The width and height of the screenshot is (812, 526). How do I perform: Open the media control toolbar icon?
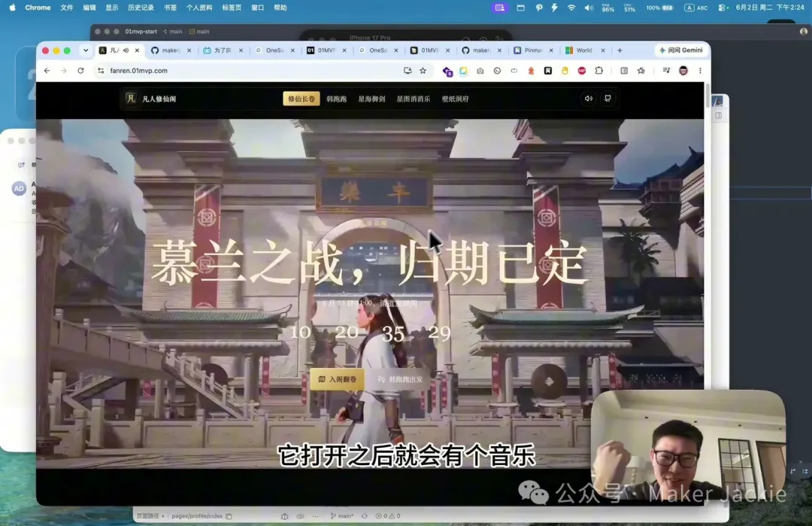pyautogui.click(x=666, y=71)
